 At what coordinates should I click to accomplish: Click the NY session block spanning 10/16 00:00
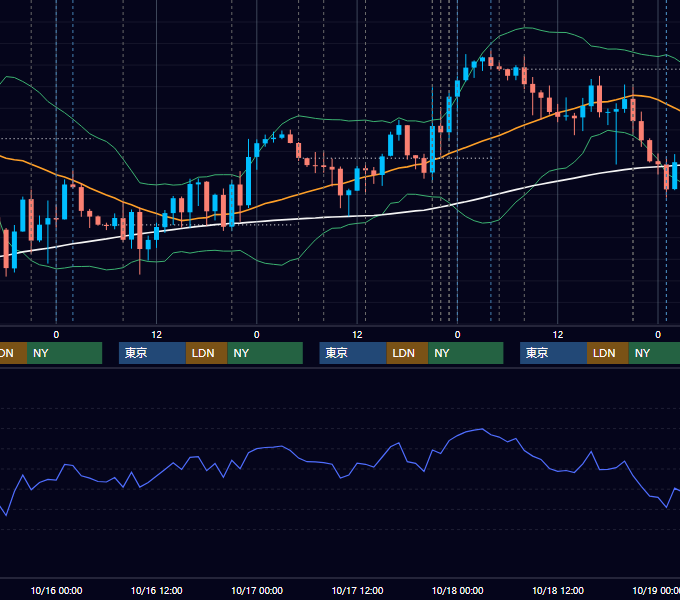coord(64,353)
